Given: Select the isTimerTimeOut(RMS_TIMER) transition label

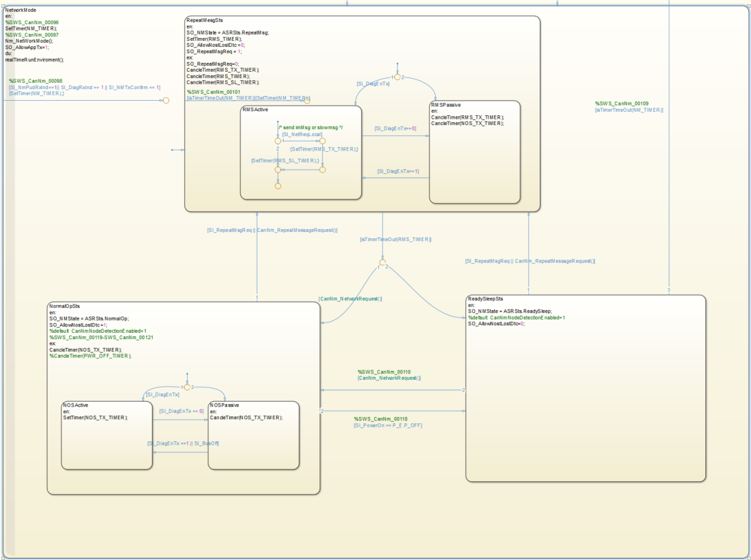Looking at the screenshot, I should [x=396, y=240].
